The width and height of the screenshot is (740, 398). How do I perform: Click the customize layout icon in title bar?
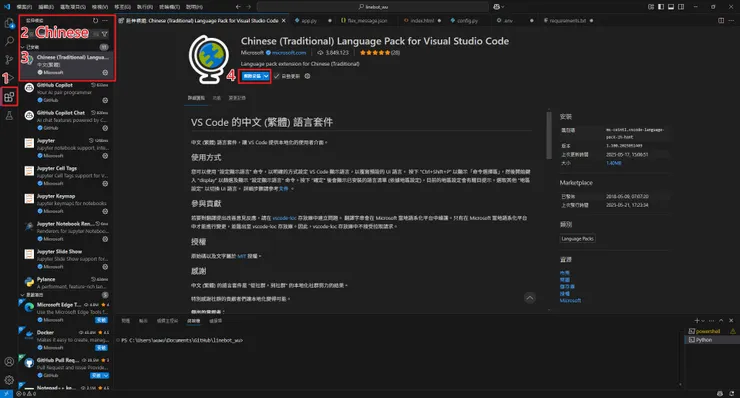pyautogui.click(x=651, y=7)
